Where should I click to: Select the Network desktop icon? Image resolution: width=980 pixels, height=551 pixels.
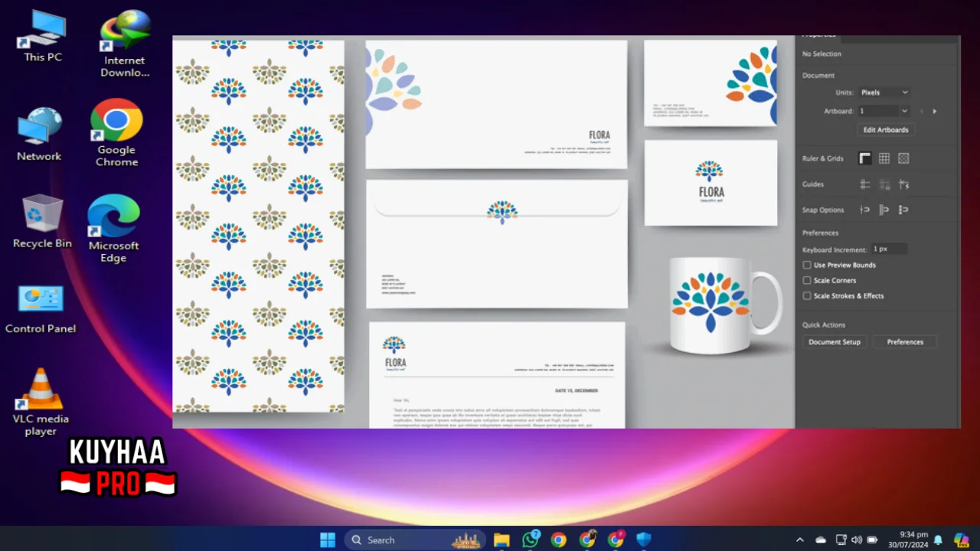(39, 135)
